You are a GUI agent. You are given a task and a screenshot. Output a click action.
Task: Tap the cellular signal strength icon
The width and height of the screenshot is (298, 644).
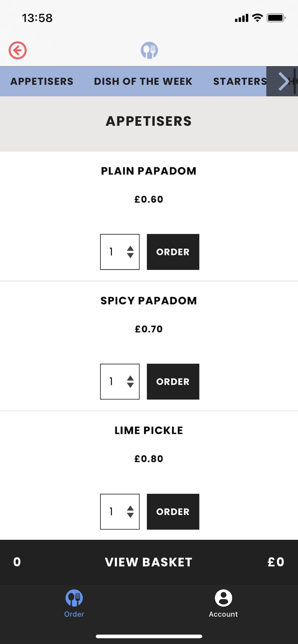(242, 18)
